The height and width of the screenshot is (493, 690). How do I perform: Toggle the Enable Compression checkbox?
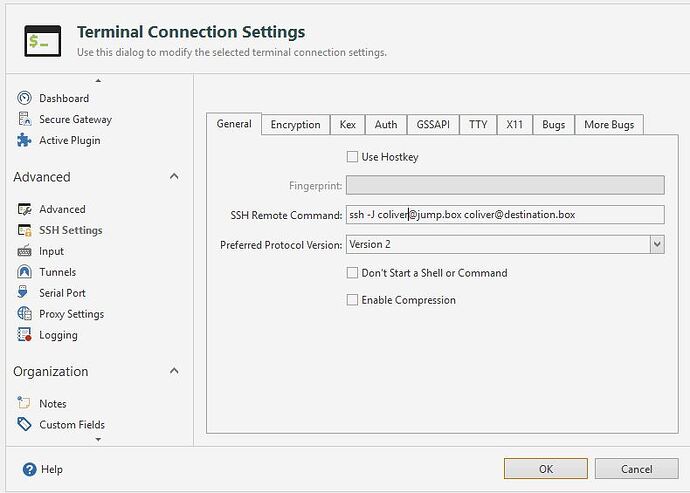coord(352,300)
